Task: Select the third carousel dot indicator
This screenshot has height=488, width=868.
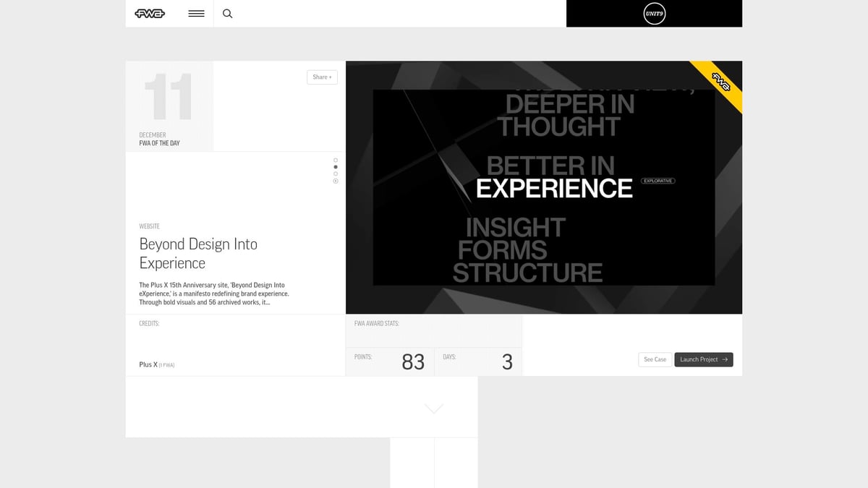Action: click(335, 174)
